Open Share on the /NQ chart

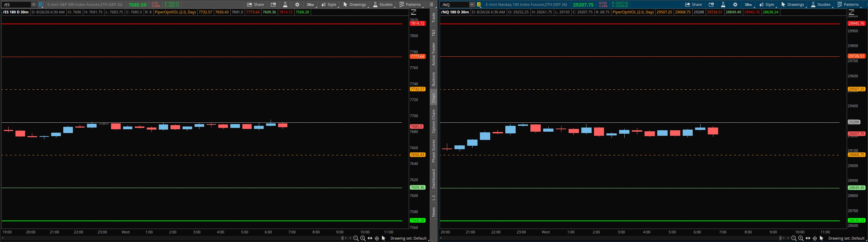(x=693, y=4)
